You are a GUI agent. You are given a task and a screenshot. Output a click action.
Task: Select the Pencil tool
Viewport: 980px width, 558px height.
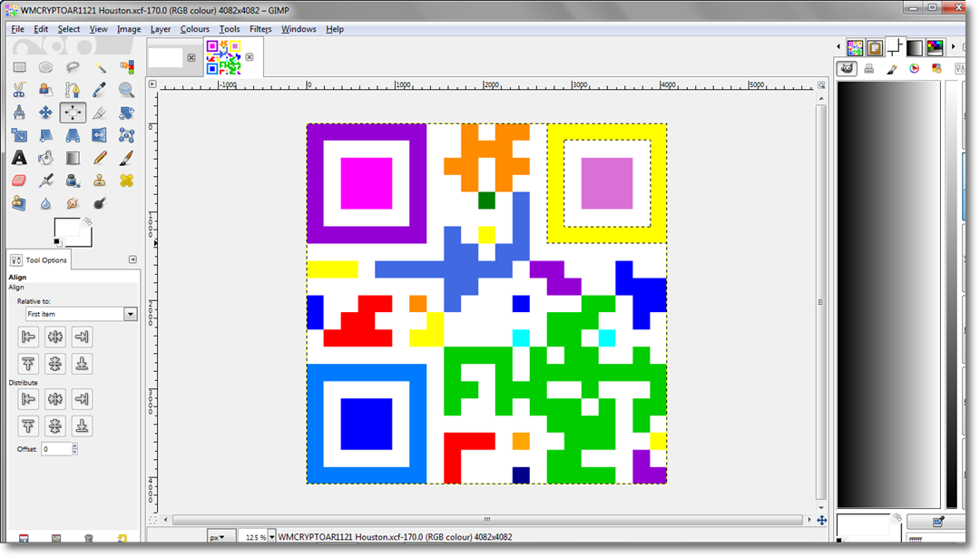pos(100,158)
